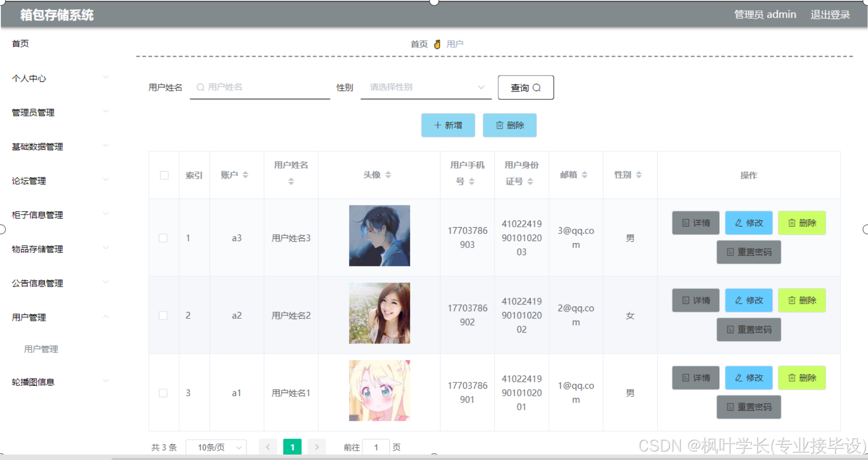
Task: Click the 新增 add button
Action: click(x=448, y=125)
